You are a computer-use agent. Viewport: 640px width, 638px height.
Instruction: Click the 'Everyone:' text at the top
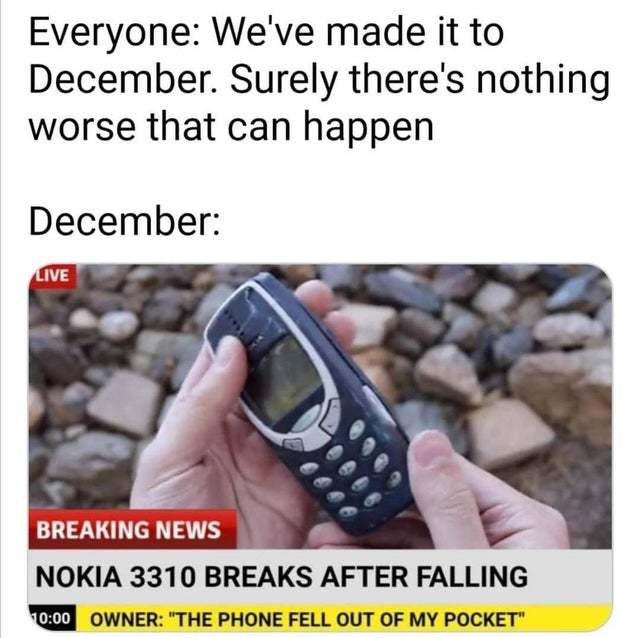click(x=115, y=33)
